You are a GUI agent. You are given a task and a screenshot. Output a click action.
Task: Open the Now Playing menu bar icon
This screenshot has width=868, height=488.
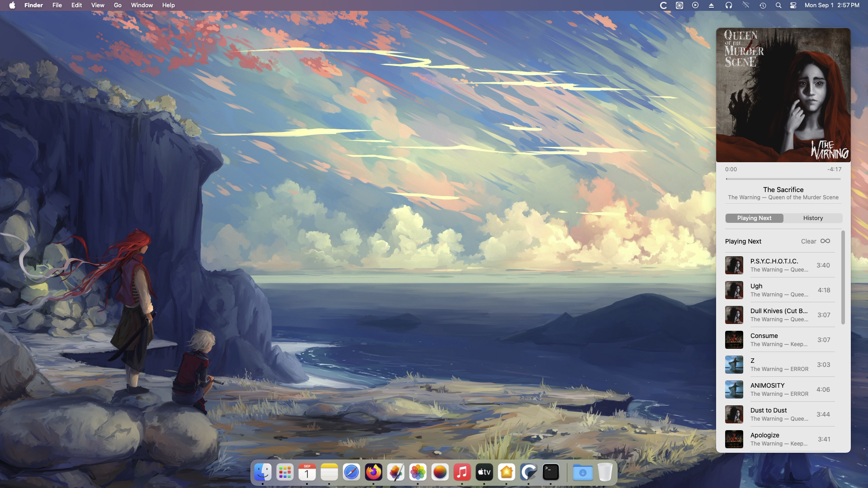coord(695,5)
